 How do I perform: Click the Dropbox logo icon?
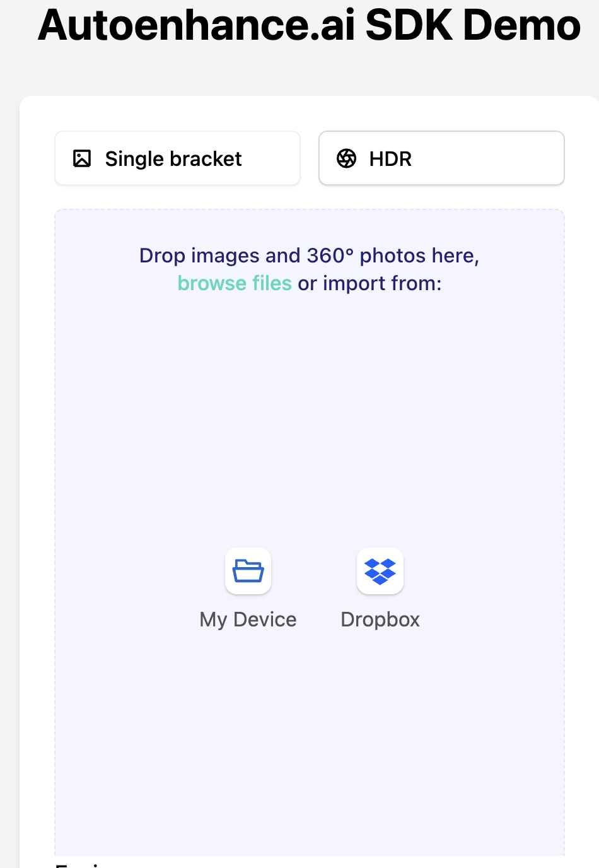point(380,571)
